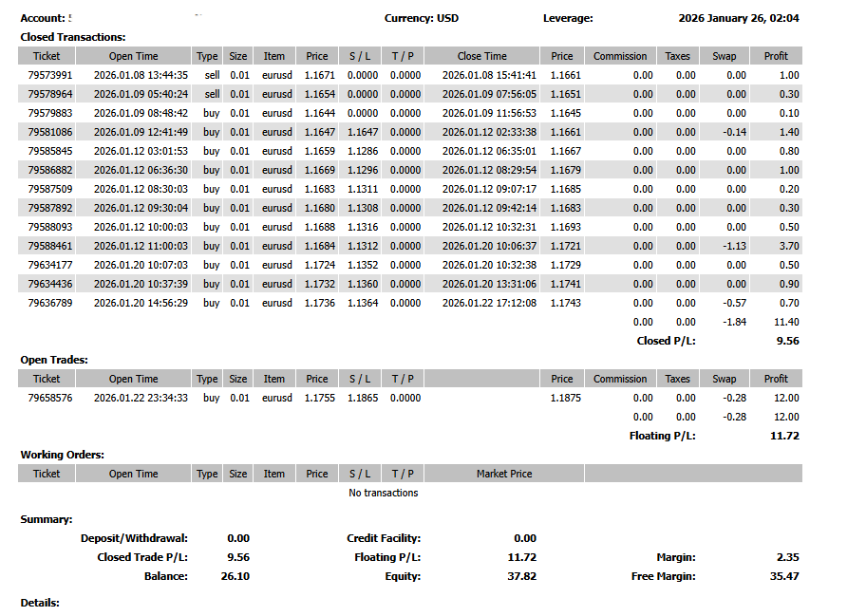Click the Equity value 37.82
The width and height of the screenshot is (866, 616).
(522, 576)
